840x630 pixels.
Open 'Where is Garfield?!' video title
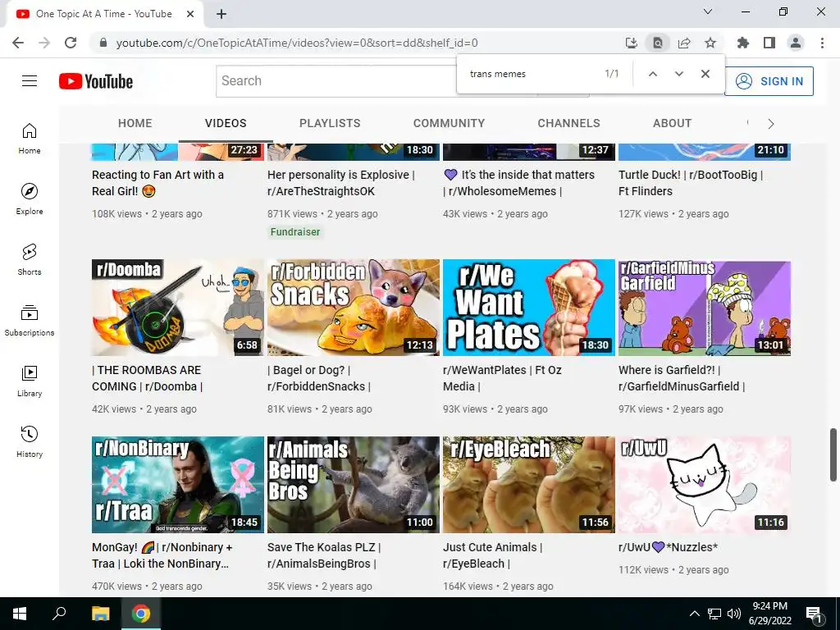(682, 378)
